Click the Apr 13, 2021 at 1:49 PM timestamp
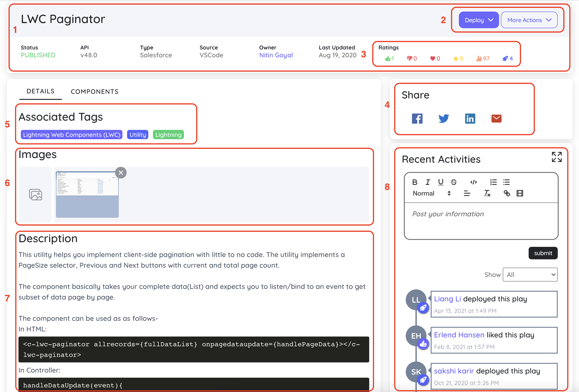The image size is (579, 392). coord(465,311)
